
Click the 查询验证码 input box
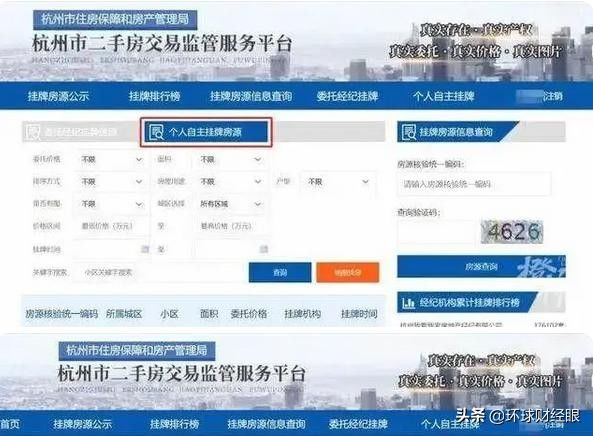[436, 232]
